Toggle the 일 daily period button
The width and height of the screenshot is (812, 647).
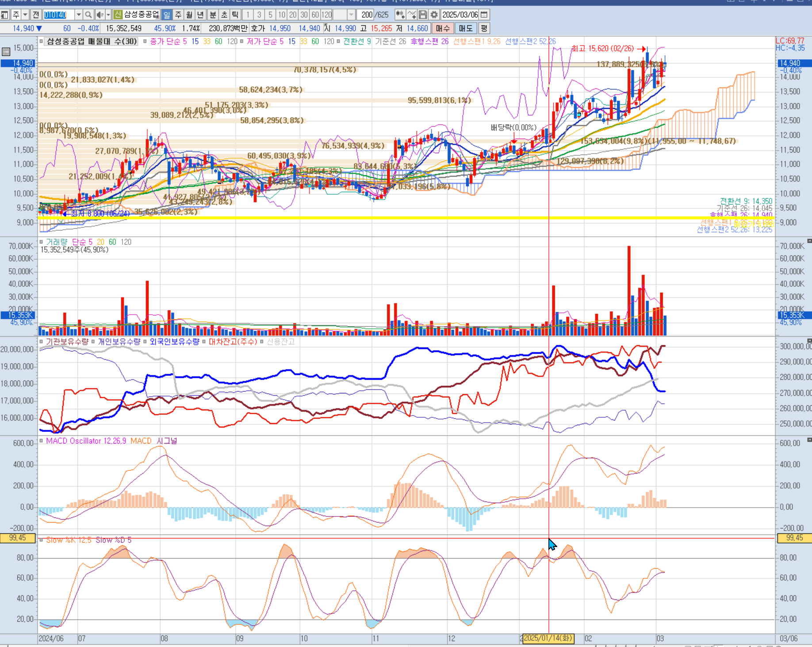pos(167,15)
